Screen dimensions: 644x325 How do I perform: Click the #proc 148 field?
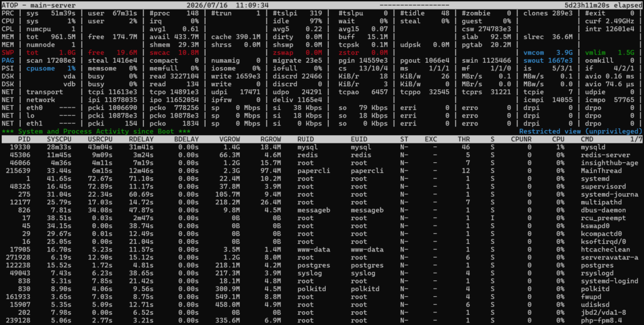pyautogui.click(x=174, y=13)
